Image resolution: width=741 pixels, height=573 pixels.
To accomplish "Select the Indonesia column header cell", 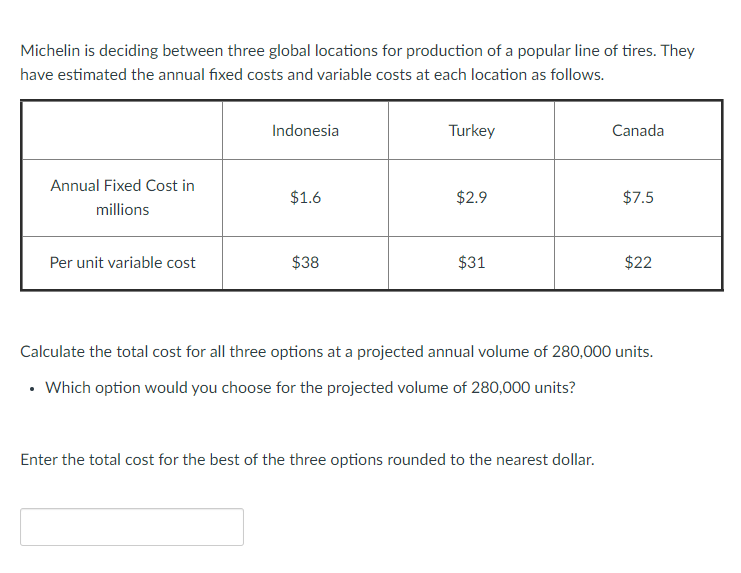I will click(305, 130).
